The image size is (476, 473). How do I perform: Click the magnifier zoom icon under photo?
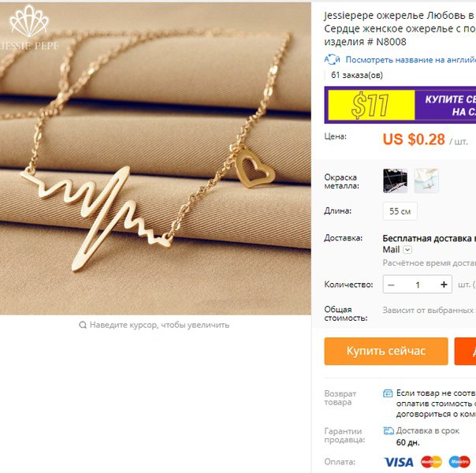click(x=83, y=325)
